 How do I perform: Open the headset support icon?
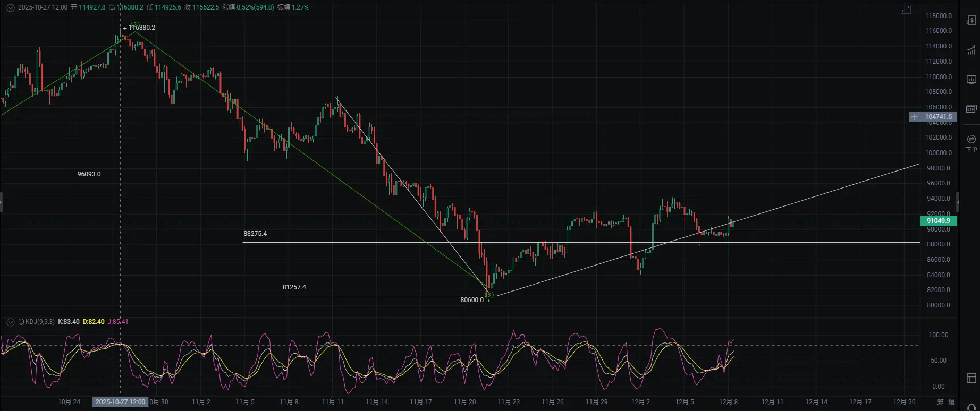971,407
